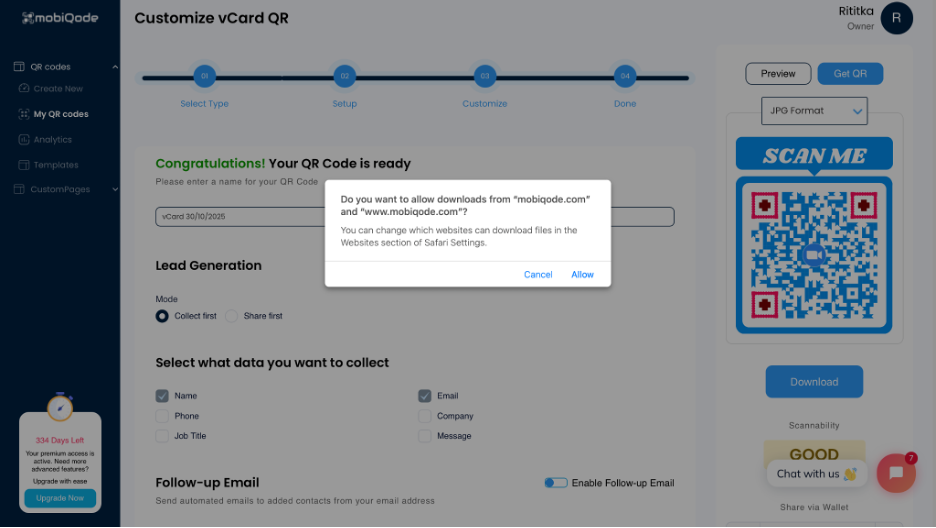
Task: Select the Share first radio option
Action: pos(232,316)
